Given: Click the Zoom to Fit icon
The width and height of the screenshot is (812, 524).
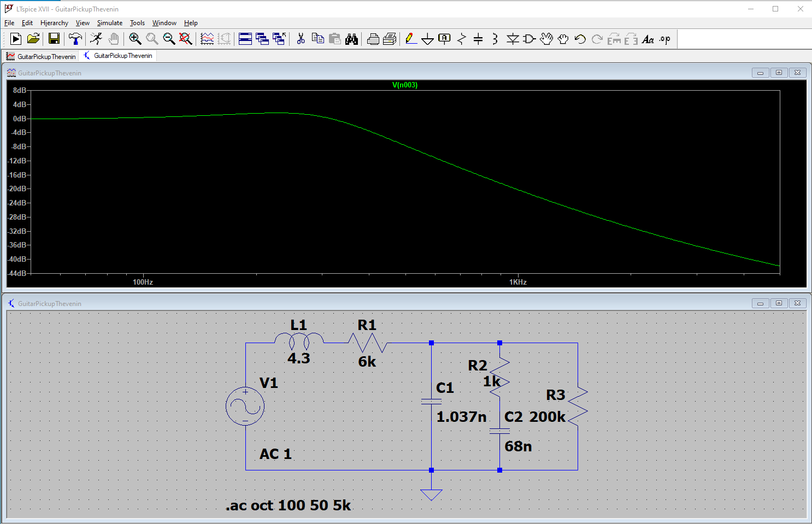Looking at the screenshot, I should [x=186, y=39].
